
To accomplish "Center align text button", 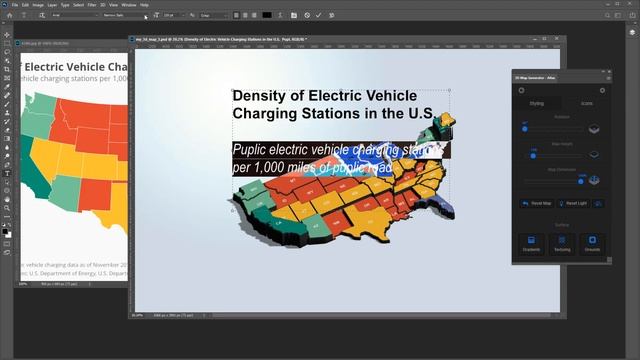I will click(245, 15).
